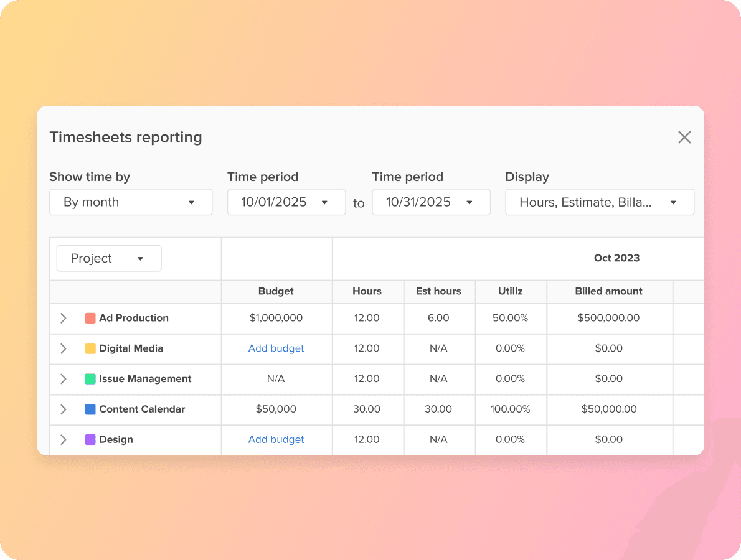Click the purple Design color swatch
Image resolution: width=741 pixels, height=560 pixels.
(90, 439)
